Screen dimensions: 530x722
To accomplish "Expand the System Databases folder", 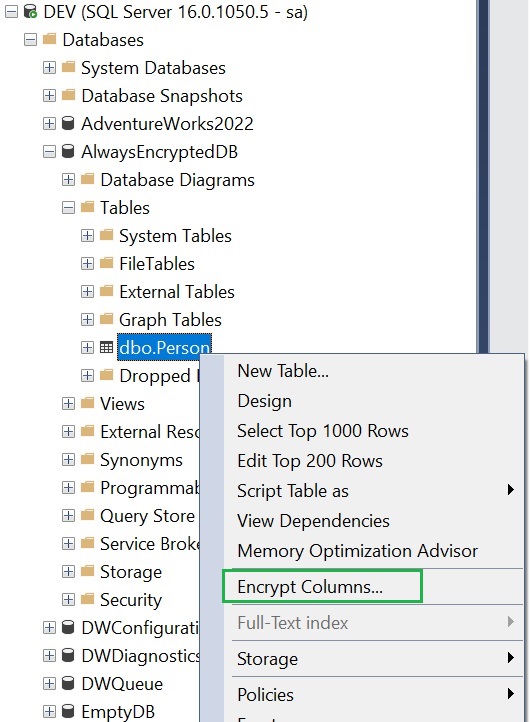I will (x=49, y=68).
